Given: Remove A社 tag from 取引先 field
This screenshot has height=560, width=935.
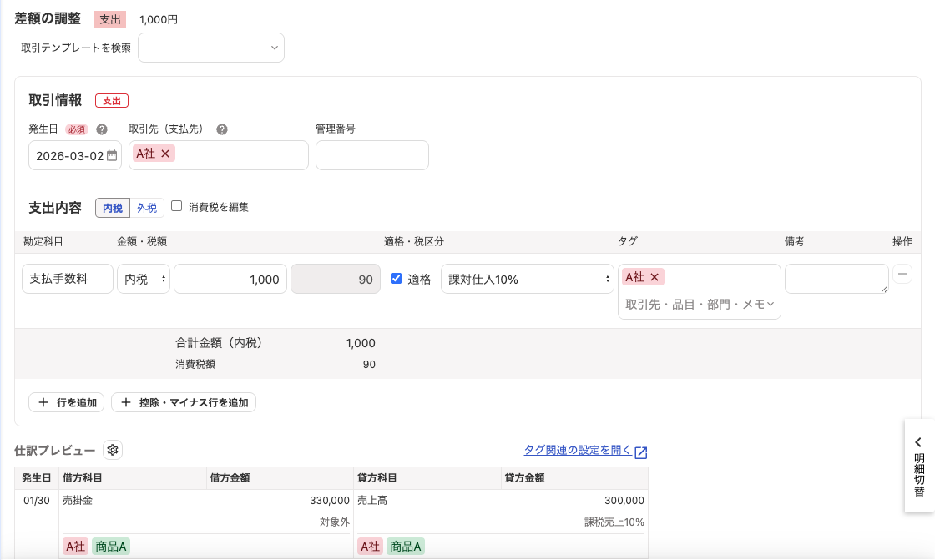Looking at the screenshot, I should 165,154.
